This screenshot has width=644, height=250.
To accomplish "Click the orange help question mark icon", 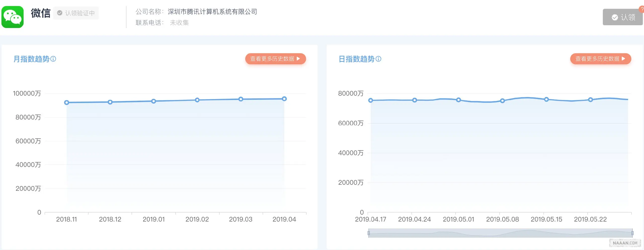I will pyautogui.click(x=642, y=9).
